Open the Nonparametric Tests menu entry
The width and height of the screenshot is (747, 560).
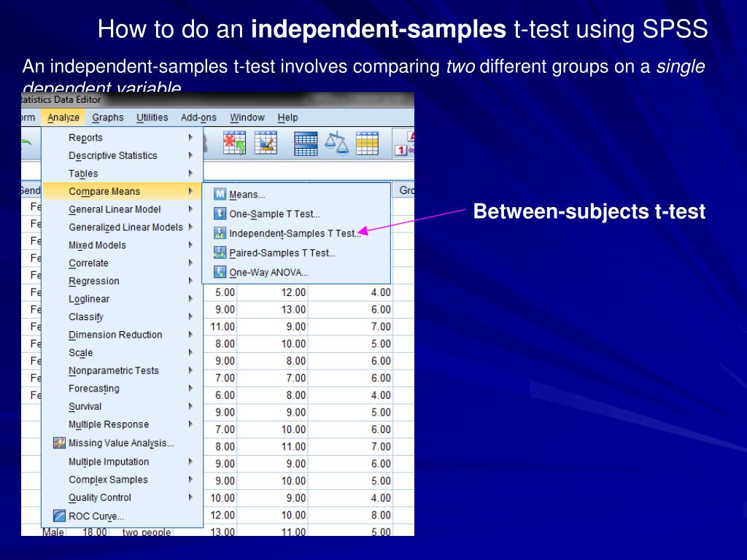tap(123, 370)
